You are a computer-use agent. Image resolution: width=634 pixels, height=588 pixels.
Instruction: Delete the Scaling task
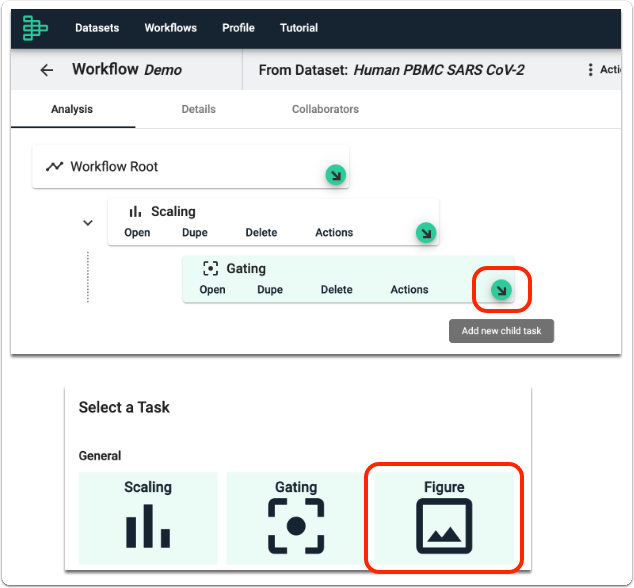tap(261, 233)
